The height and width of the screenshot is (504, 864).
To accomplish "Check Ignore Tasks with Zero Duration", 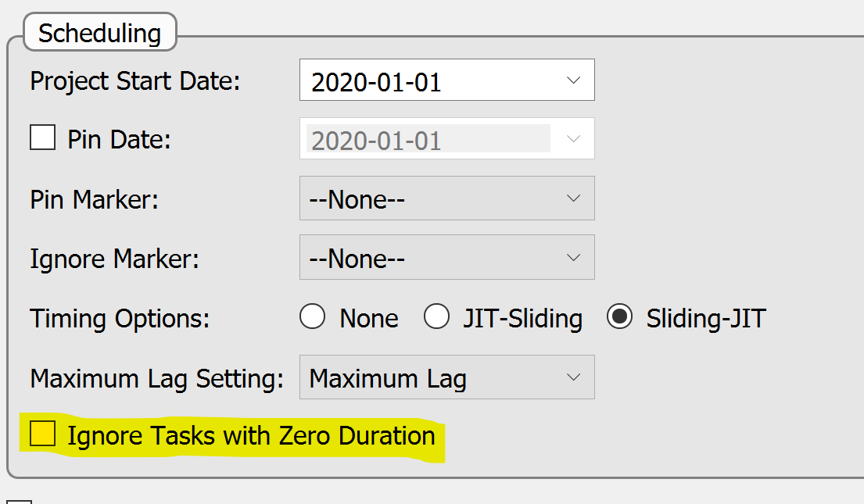I will tap(43, 434).
